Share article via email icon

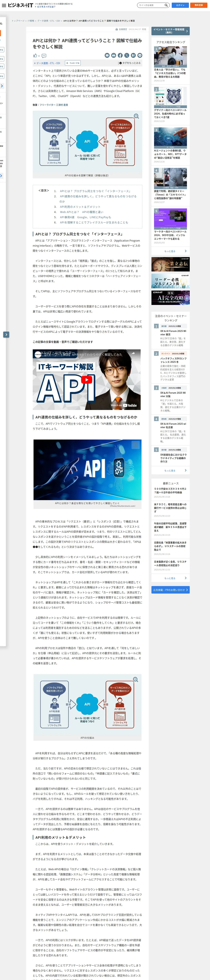point(107,56)
